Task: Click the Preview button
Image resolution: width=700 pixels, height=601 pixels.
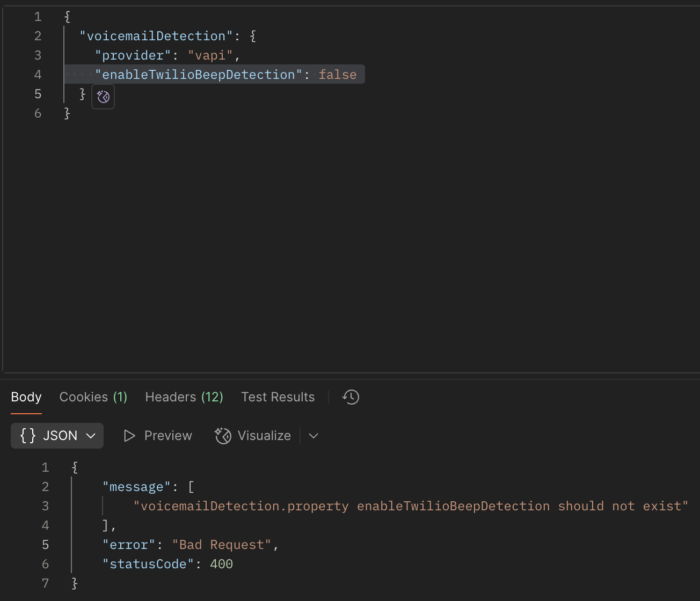Action: [x=157, y=435]
